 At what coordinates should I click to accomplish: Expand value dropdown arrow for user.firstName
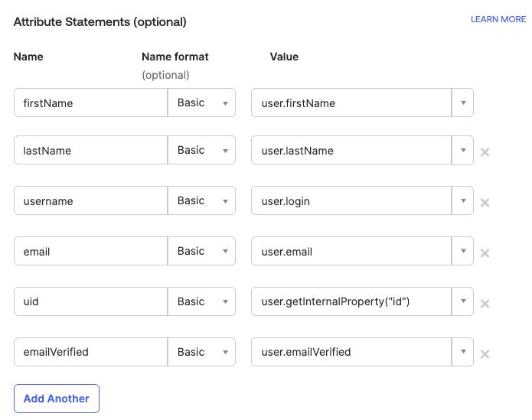pyautogui.click(x=463, y=103)
